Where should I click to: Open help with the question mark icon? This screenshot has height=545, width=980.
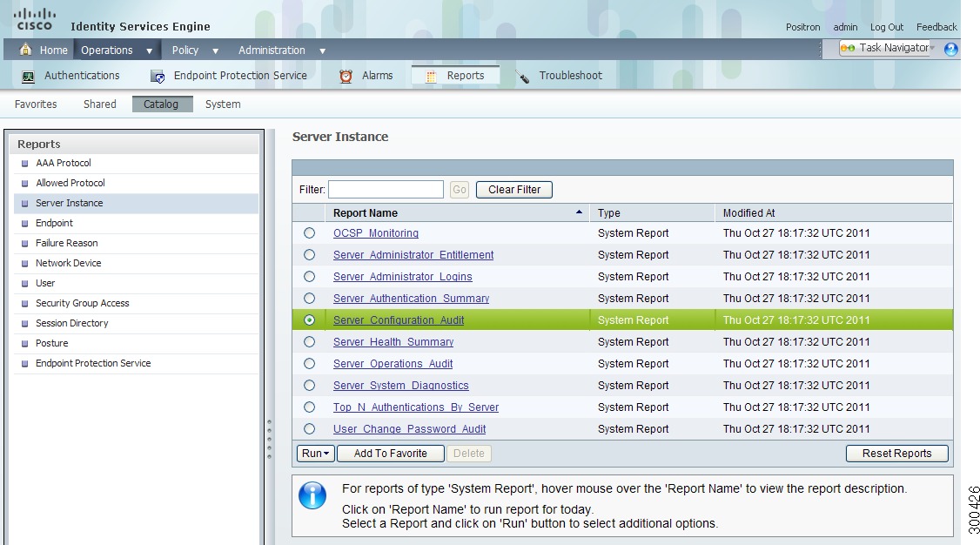(x=950, y=49)
